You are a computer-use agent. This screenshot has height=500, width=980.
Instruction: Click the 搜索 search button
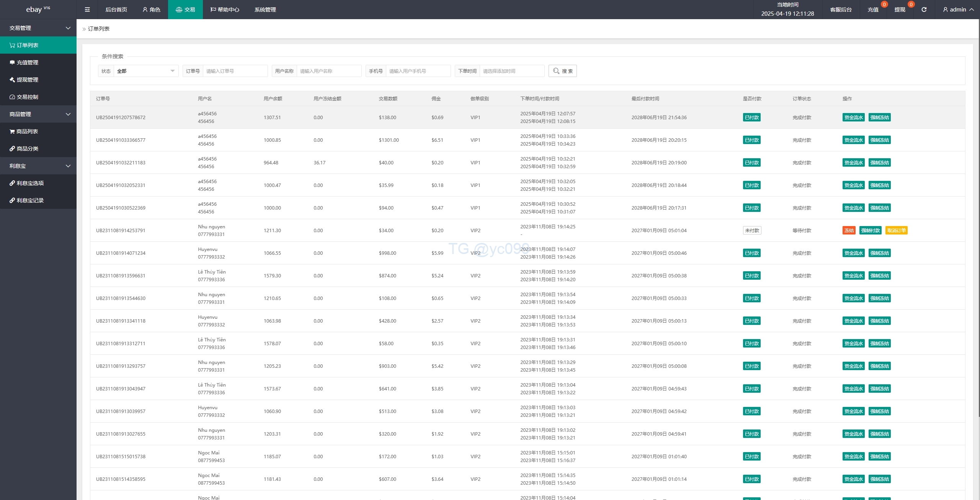[562, 71]
